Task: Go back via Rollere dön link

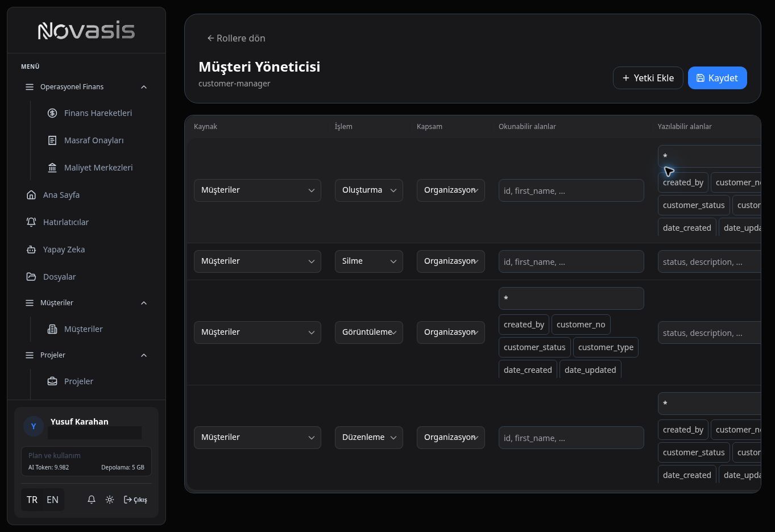Action: click(236, 38)
